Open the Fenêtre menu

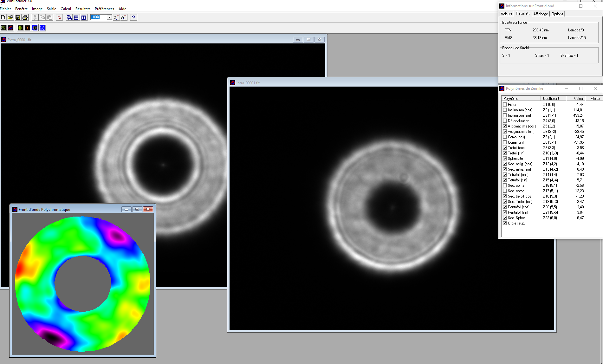point(21,9)
